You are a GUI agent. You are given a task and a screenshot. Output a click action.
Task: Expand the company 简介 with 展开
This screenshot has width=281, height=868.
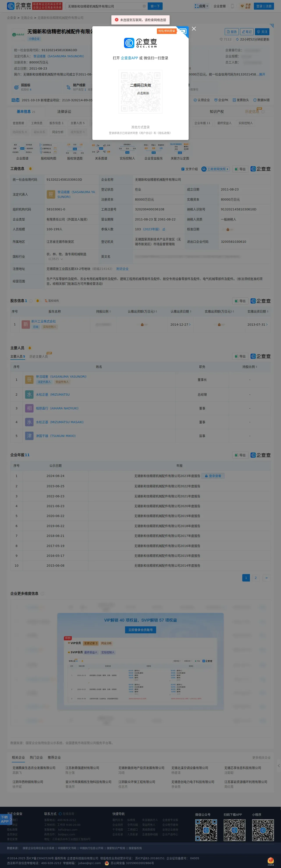pos(262,75)
